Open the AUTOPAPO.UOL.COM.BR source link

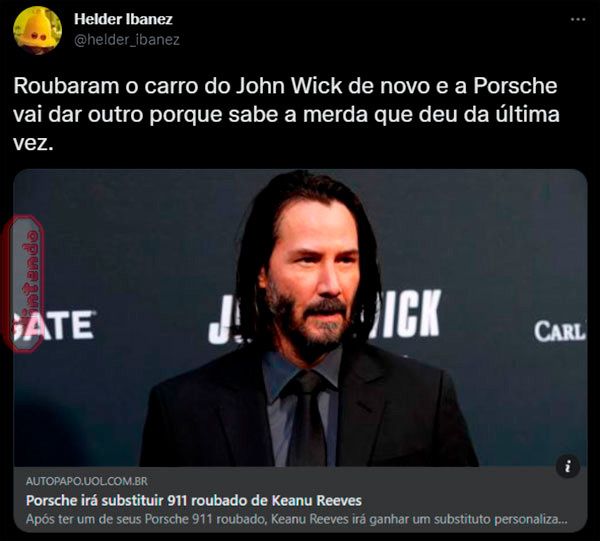click(x=87, y=481)
